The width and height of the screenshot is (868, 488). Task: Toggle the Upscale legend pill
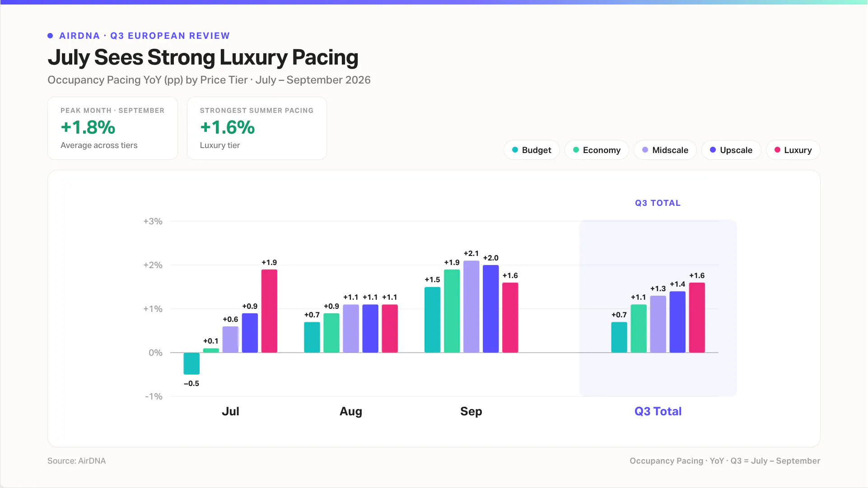coord(731,150)
